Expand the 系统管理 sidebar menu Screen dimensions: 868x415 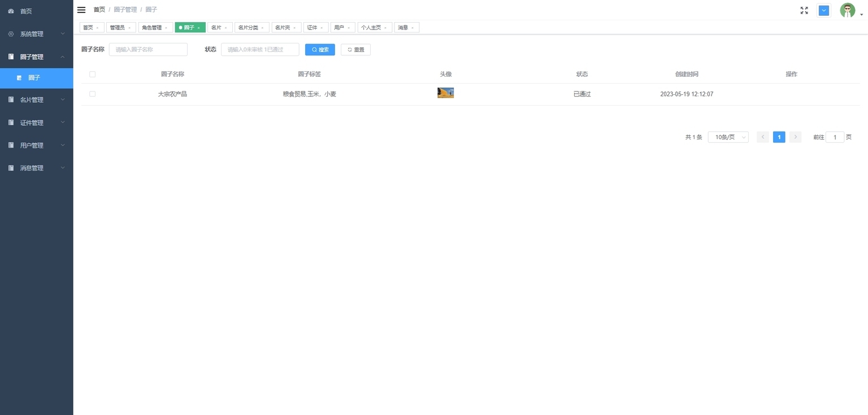coord(37,34)
